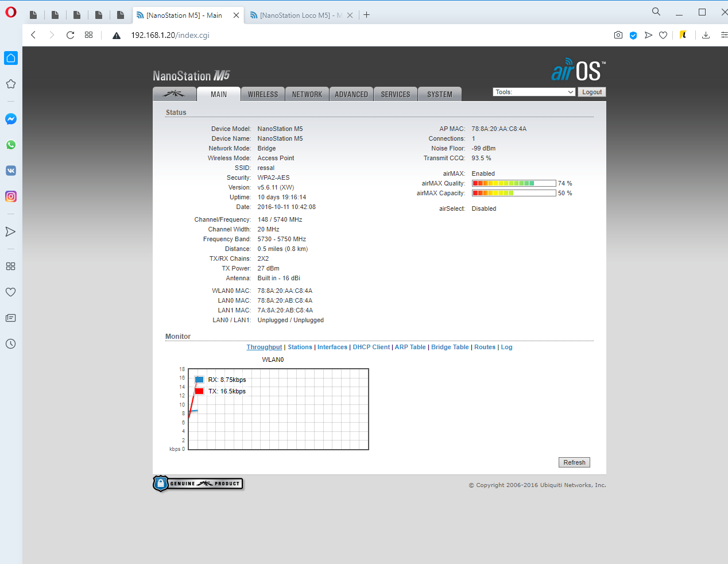Open the SERVICES tab
Viewport: 728px width, 564px height.
[x=396, y=94]
